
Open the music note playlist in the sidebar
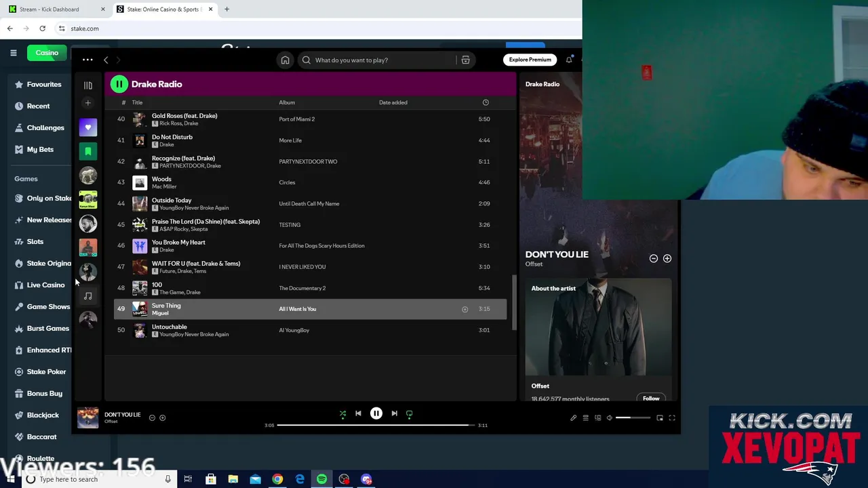[87, 296]
